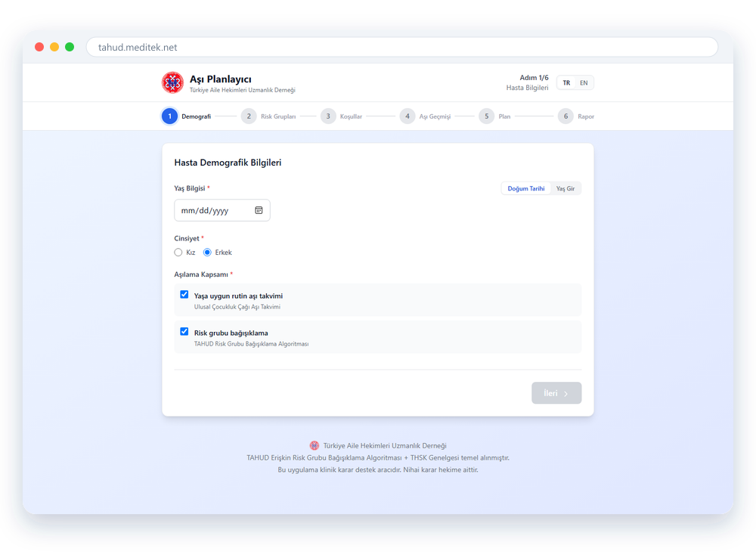Image resolution: width=756 pixels, height=558 pixels.
Task: Click the step 5 Plan circle
Action: click(x=486, y=116)
